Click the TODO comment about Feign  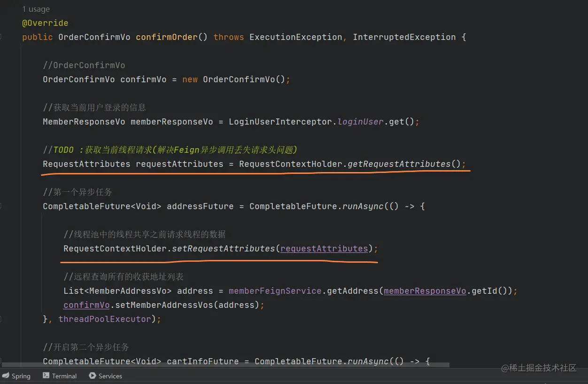pos(170,150)
